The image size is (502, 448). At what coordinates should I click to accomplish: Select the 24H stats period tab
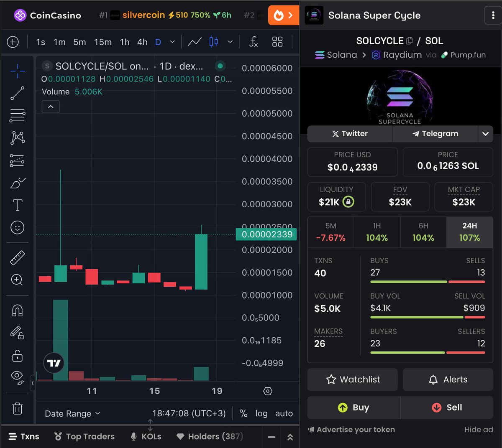(x=470, y=232)
